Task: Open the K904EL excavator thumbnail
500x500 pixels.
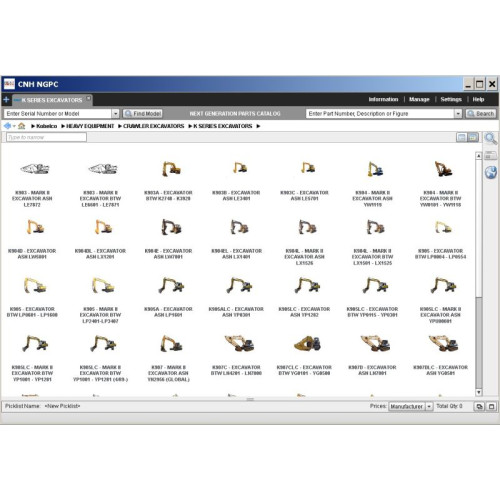Action: 239,227
